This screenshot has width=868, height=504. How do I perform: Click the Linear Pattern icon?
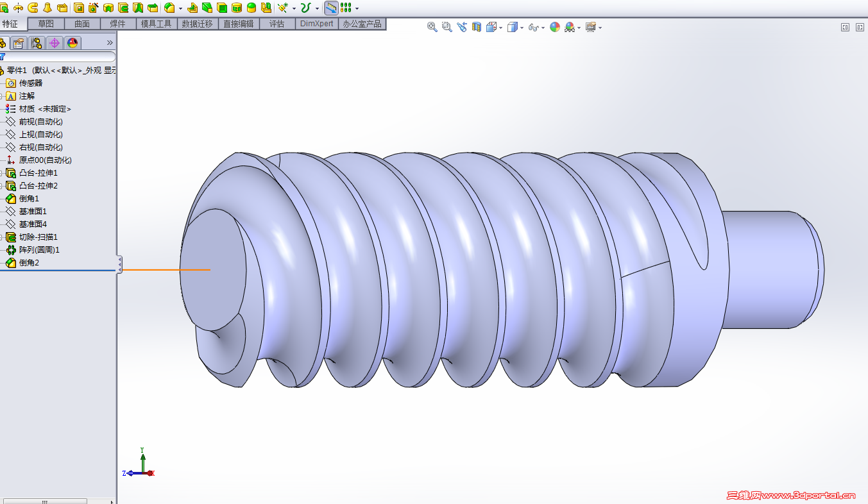[x=346, y=8]
